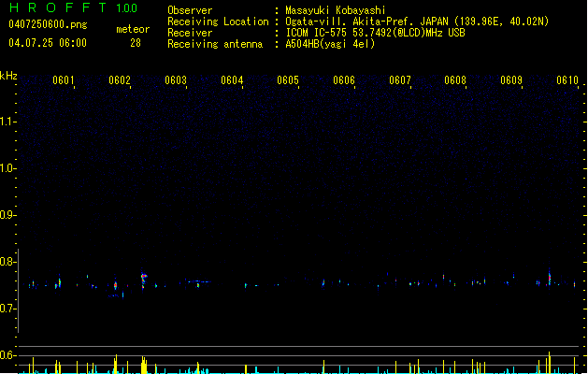Click the Receiver label
This screenshot has height=374, width=588.
coord(190,33)
